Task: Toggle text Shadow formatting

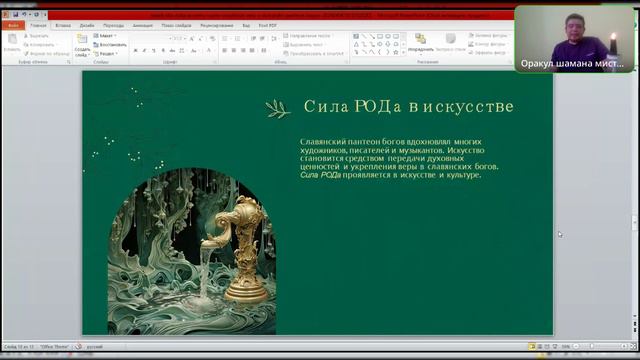Action: coord(163,50)
